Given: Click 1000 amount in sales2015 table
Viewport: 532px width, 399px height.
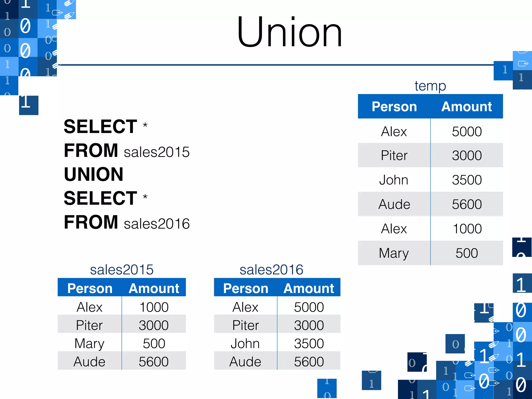Looking at the screenshot, I should coord(154,307).
